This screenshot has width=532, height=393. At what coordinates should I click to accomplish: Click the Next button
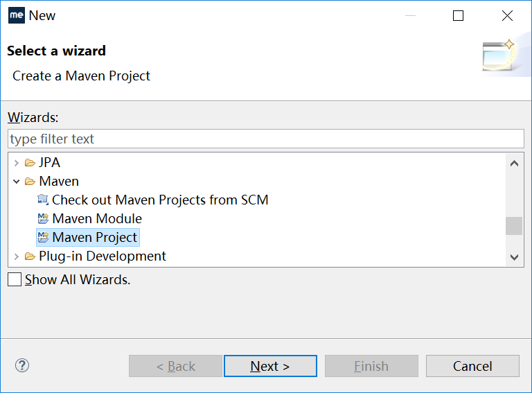click(x=270, y=366)
